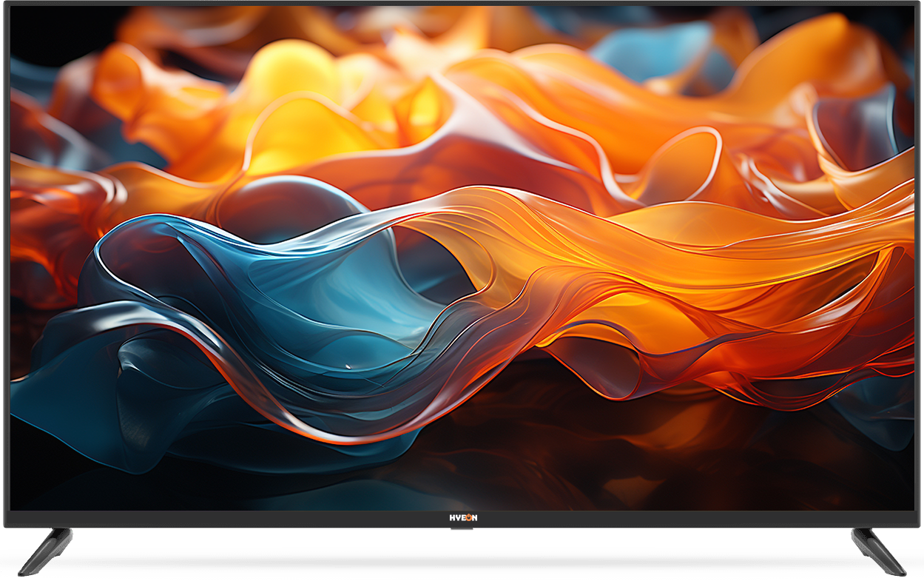Click the HYEON logo on the TV bezel
Viewport: 924px width, 581px height.
pyautogui.click(x=463, y=518)
